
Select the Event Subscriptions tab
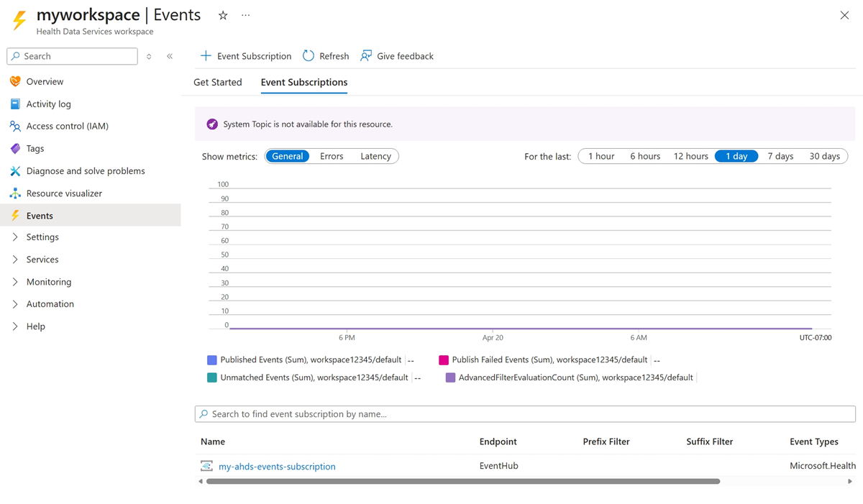click(x=304, y=82)
